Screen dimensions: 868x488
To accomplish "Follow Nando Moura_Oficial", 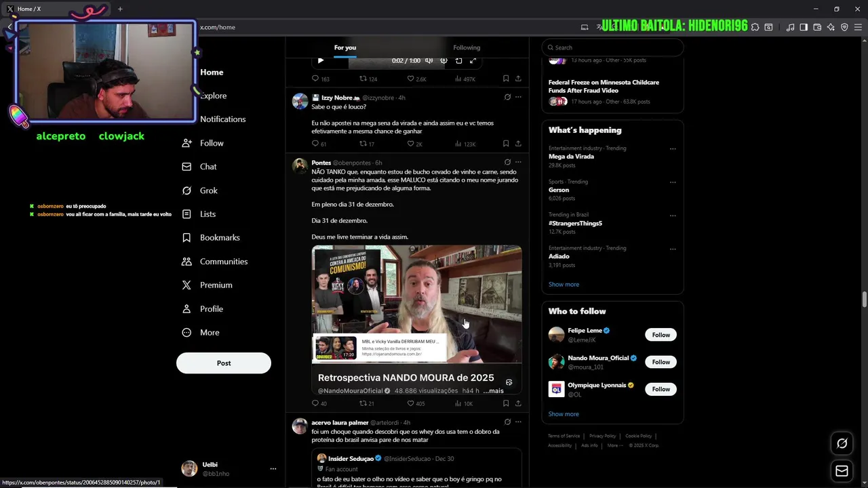I will pos(660,362).
